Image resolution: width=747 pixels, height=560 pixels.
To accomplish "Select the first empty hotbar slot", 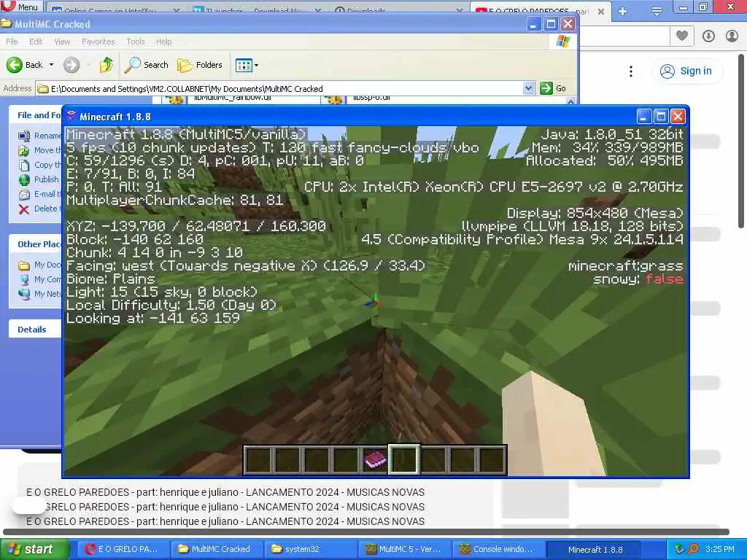I will 258,459.
